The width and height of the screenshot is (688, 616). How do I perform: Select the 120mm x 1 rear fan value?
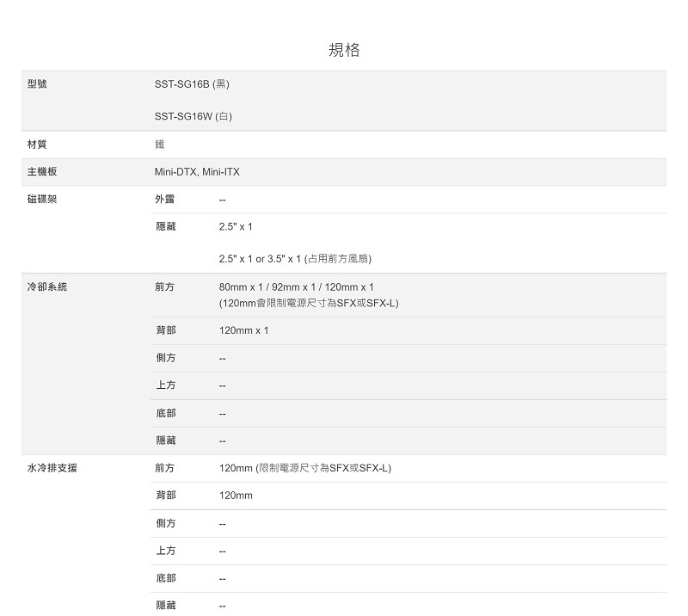[x=244, y=330]
